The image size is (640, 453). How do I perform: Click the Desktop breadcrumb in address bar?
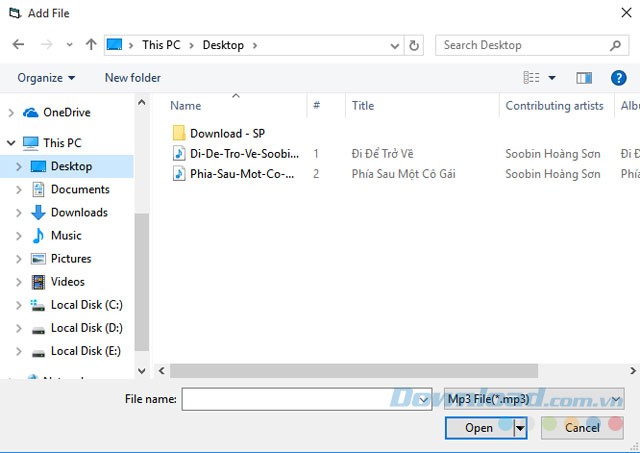point(223,45)
